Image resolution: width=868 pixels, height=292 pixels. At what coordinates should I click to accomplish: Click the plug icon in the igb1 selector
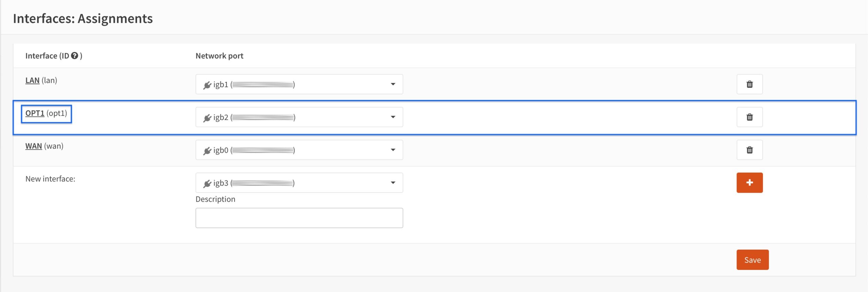tap(207, 85)
